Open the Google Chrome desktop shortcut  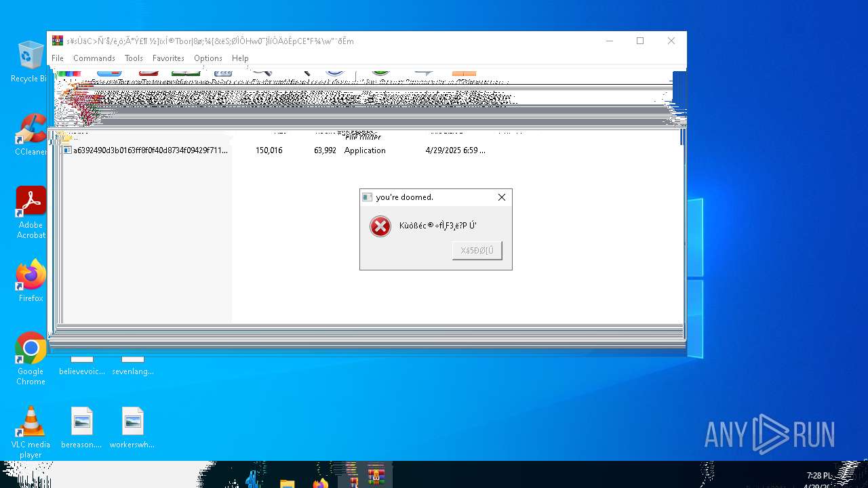click(31, 359)
